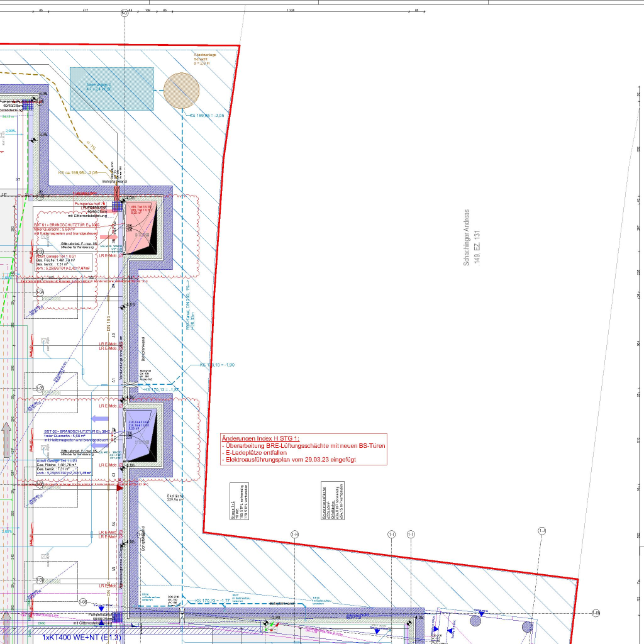Screen dimensions: 644x644
Task: Select grid axis bubble 1-04
Action: 40,292
